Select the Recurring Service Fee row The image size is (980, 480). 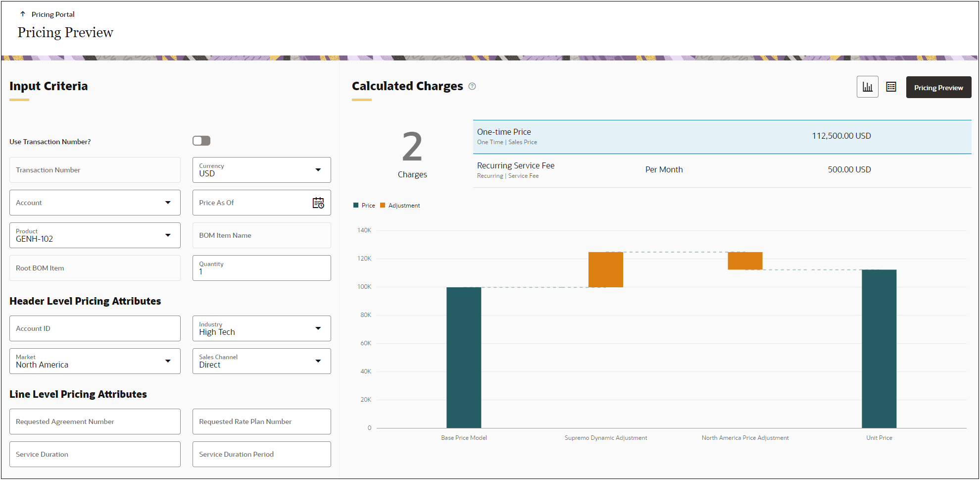(x=722, y=170)
